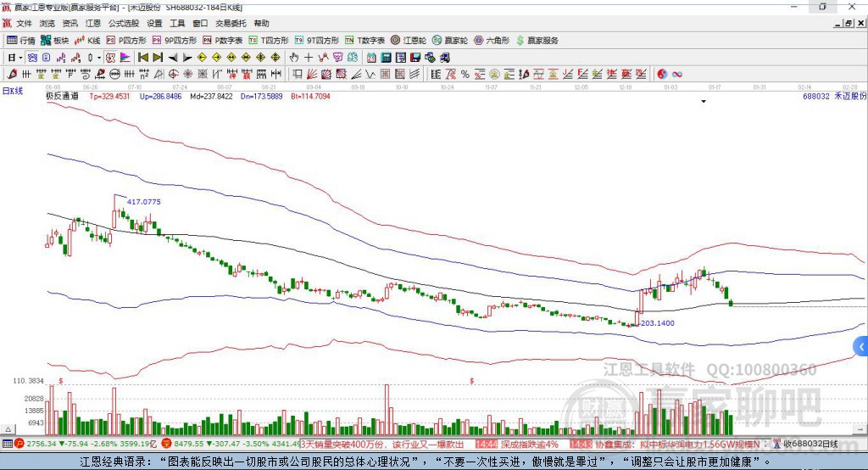Click the 417.0775 high price label
This screenshot has width=868, height=470.
pyautogui.click(x=144, y=202)
